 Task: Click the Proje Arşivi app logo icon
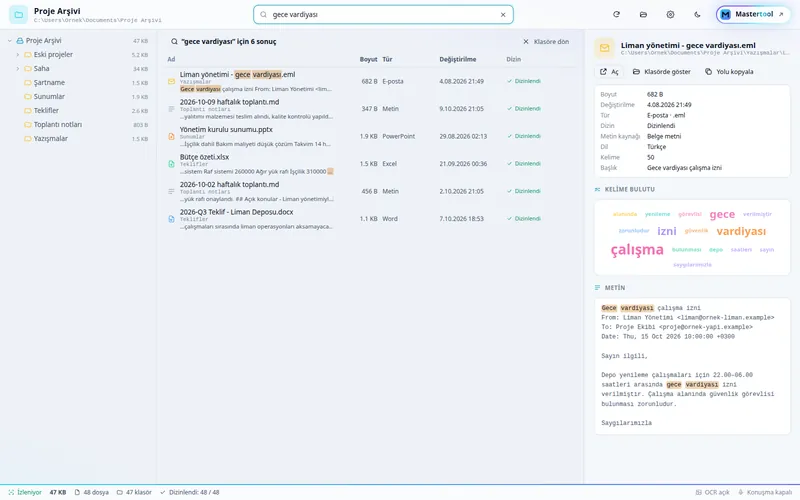tap(18, 15)
